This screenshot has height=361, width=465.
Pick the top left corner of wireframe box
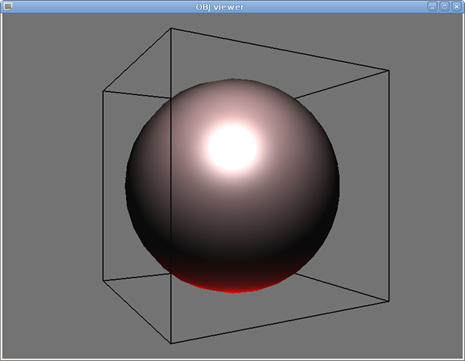point(103,91)
